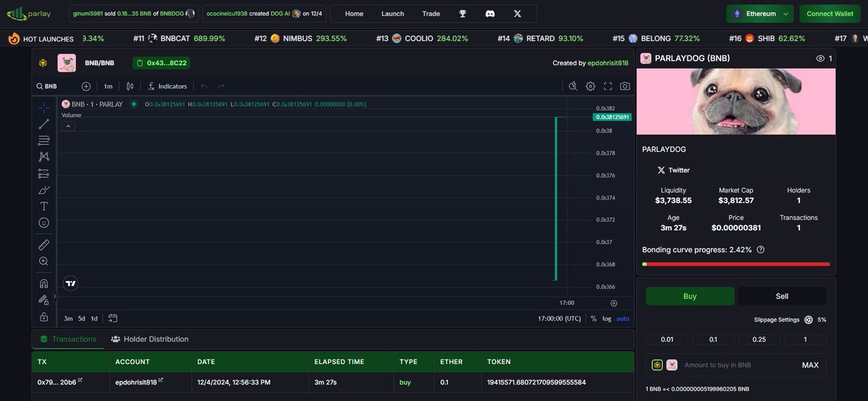868x401 pixels.
Task: Select the Buy tab
Action: (690, 296)
